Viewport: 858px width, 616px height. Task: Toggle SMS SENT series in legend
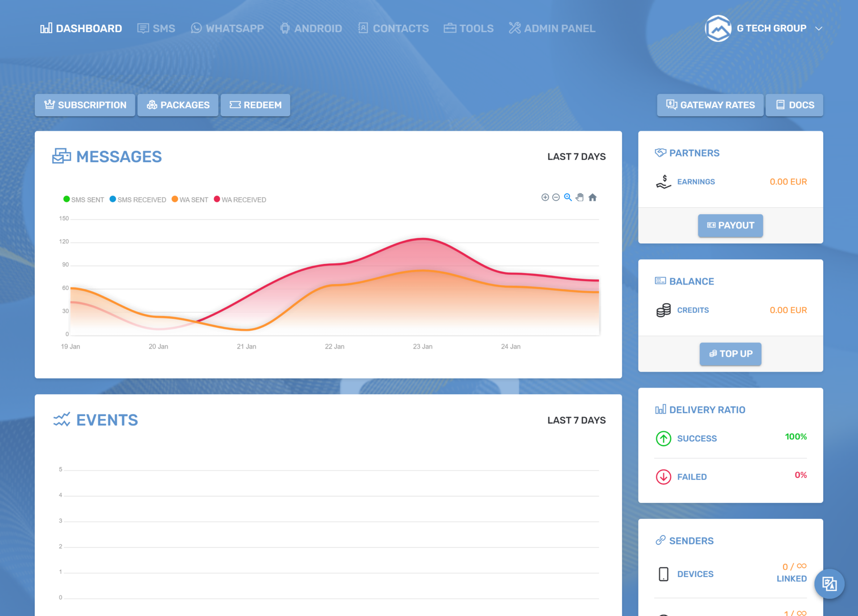click(84, 199)
